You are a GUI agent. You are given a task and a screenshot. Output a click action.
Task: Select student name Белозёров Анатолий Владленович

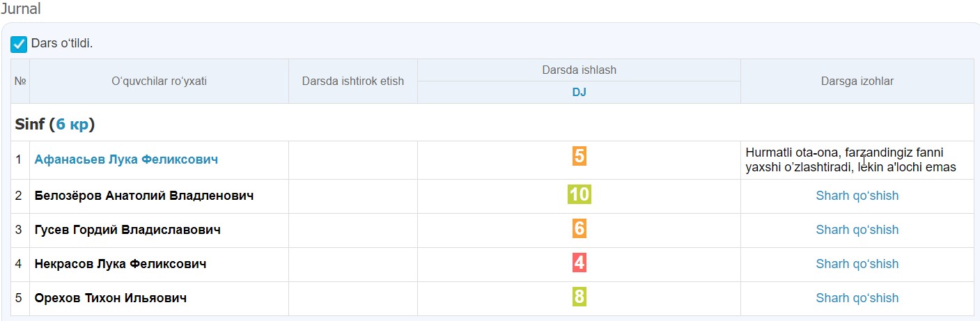coord(143,196)
